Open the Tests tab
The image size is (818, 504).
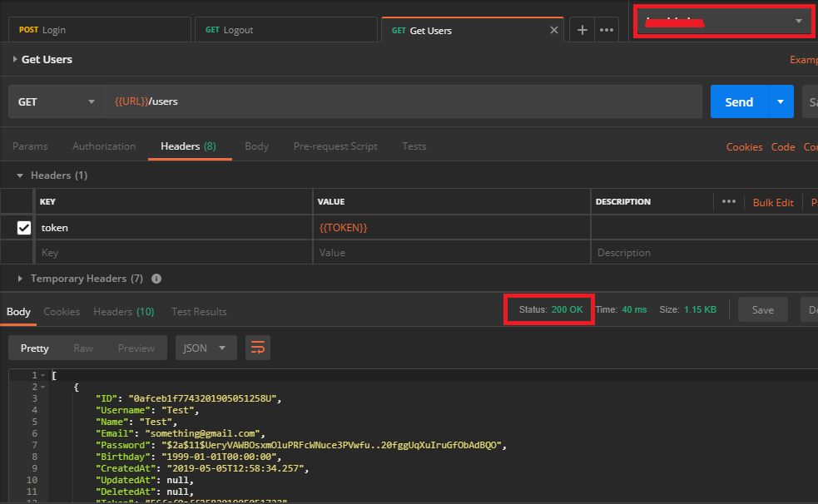414,146
